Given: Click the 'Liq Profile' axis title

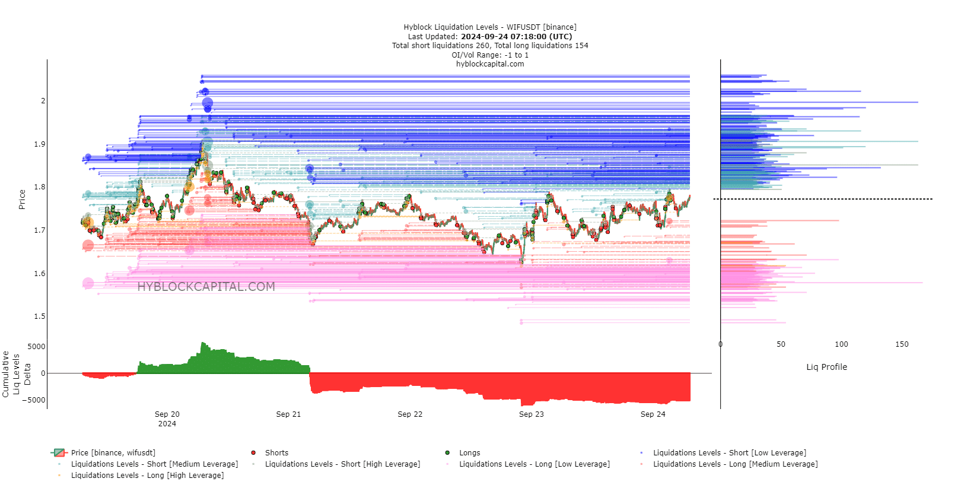Looking at the screenshot, I should click(826, 367).
